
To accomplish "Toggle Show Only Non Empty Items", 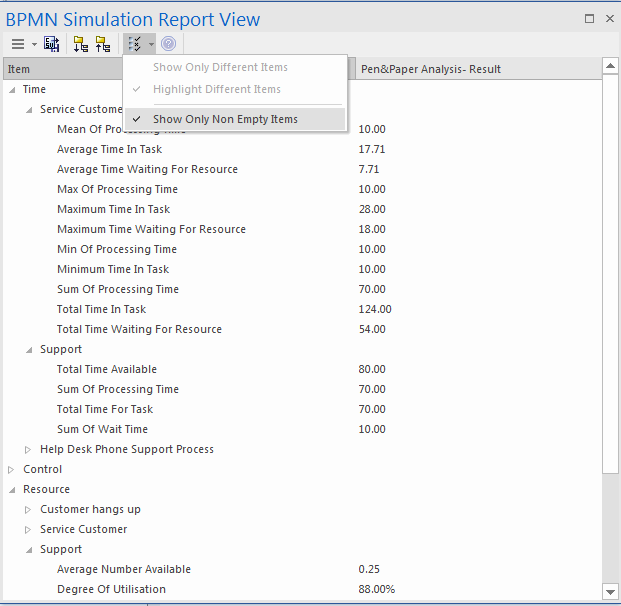I will [225, 119].
